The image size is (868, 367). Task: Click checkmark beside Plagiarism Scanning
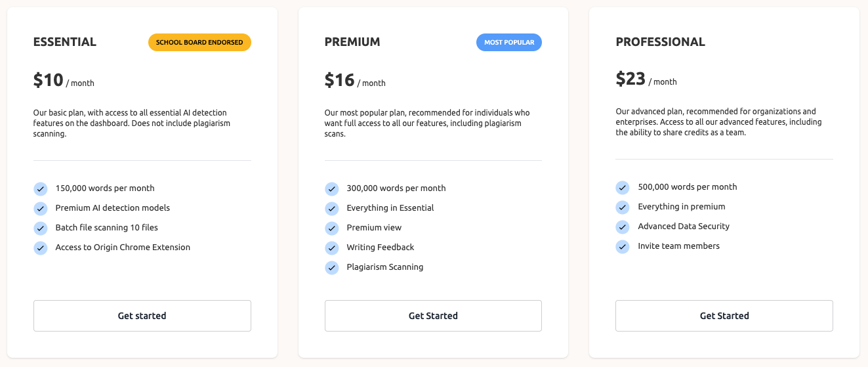click(332, 268)
